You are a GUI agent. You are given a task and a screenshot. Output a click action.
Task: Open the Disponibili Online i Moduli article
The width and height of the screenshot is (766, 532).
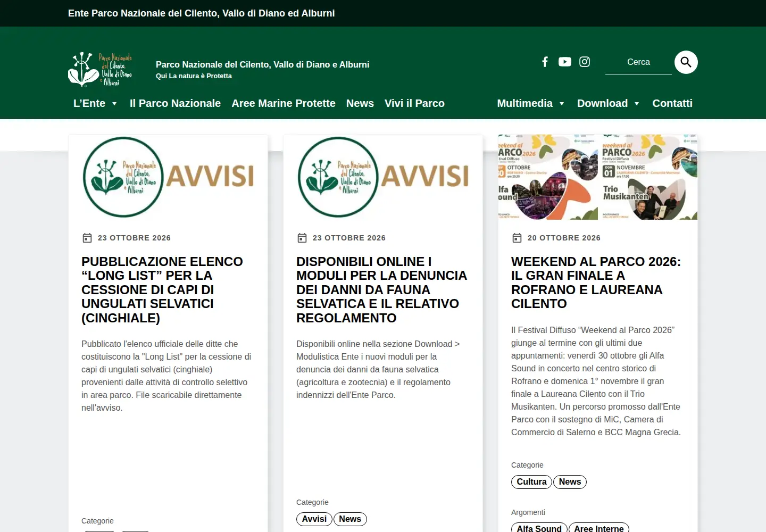[381, 290]
